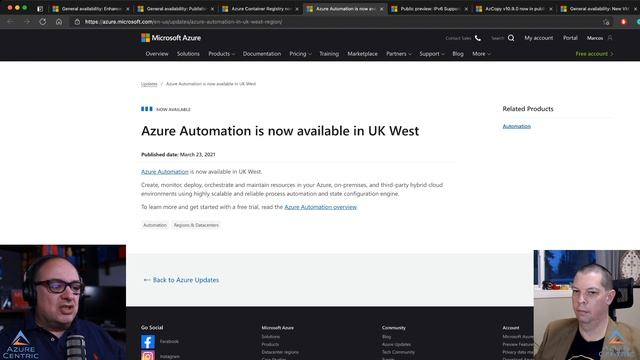Open the Training nav item
The width and height of the screenshot is (640, 360).
coord(329,54)
